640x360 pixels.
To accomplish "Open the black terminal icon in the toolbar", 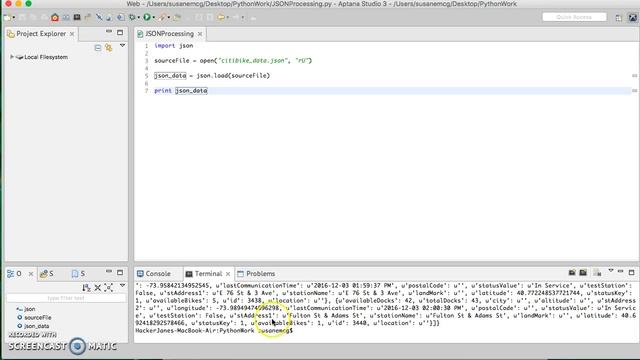I will click(77, 18).
